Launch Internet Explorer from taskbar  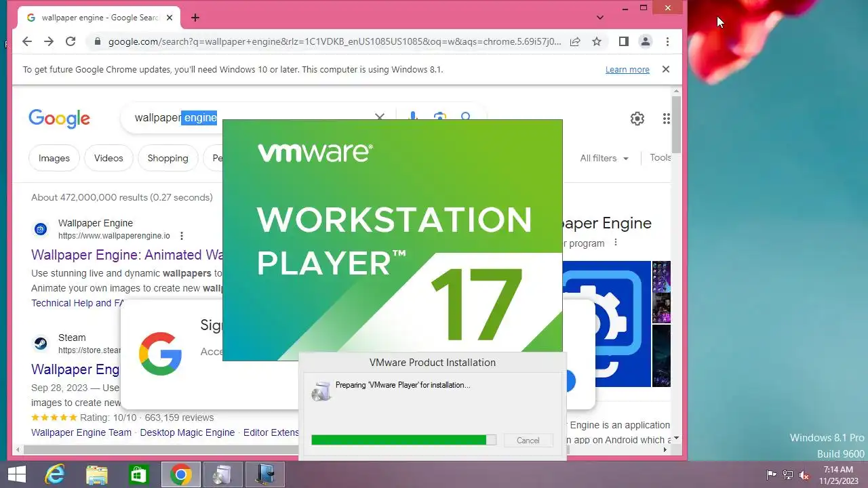55,475
